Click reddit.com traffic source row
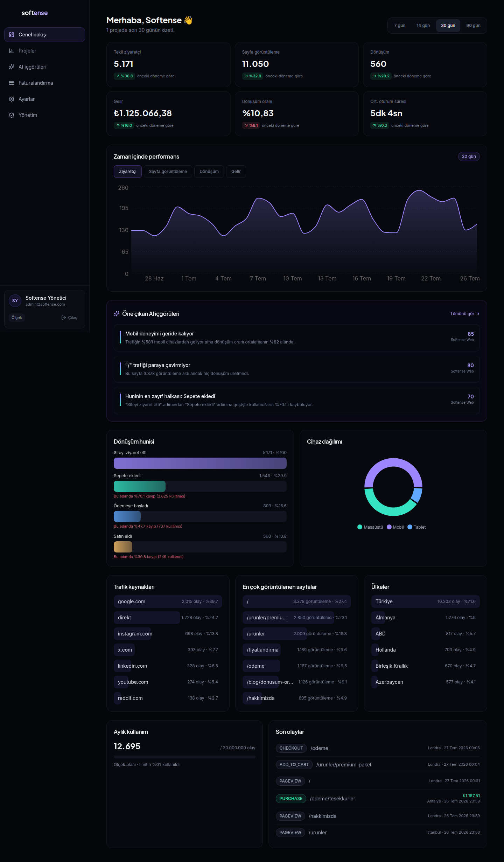504x862 pixels. [x=168, y=698]
